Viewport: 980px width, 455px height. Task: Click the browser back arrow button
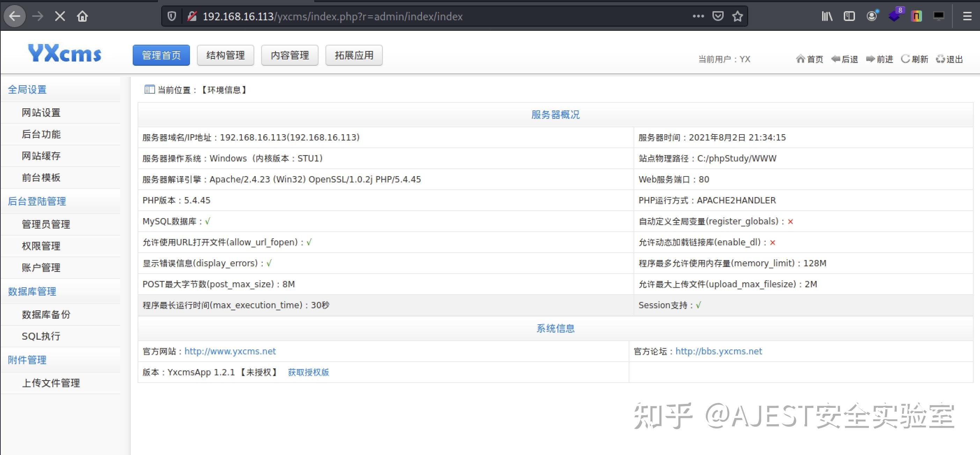coord(14,16)
